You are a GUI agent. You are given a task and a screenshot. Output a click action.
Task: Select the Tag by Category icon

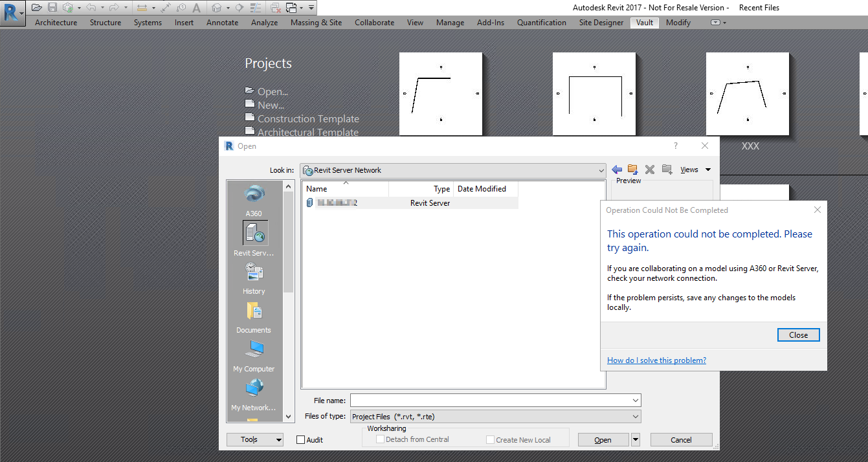[x=181, y=8]
